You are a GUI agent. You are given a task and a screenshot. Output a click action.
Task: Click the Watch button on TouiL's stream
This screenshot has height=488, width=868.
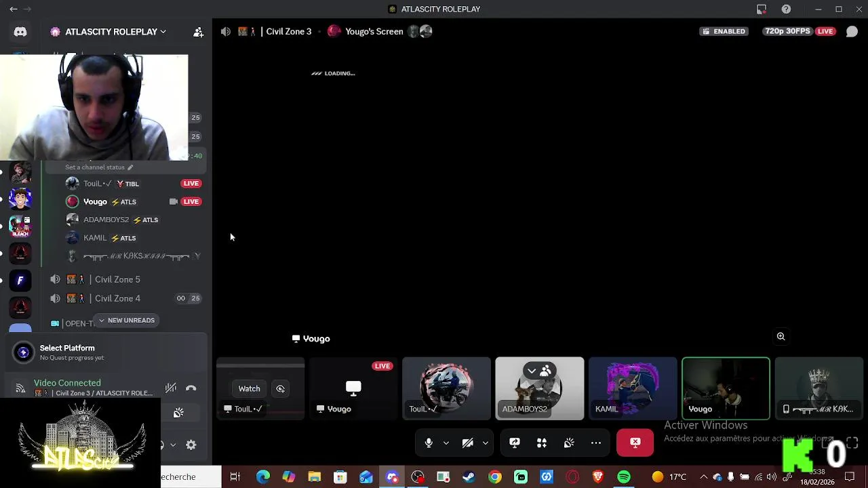pos(249,388)
